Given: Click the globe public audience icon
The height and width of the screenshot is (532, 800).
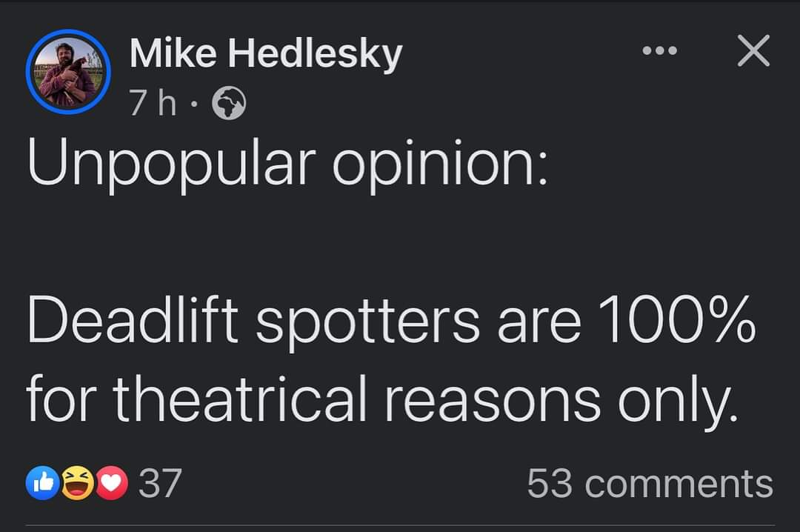Looking at the screenshot, I should coord(229,107).
